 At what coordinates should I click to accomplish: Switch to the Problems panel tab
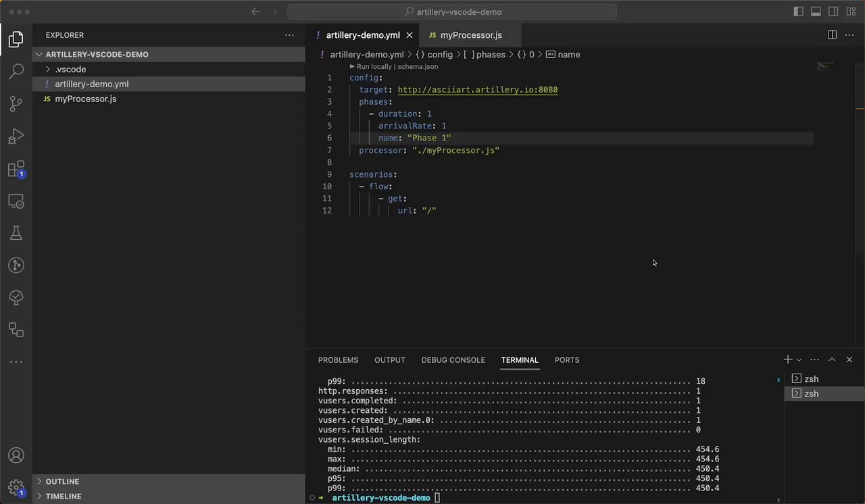338,360
